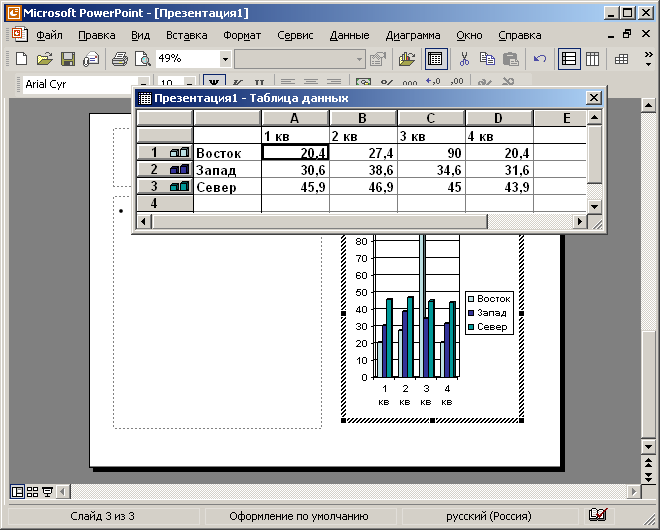The width and height of the screenshot is (660, 530).
Task: Click the Восток legend color swatch
Action: (x=471, y=299)
